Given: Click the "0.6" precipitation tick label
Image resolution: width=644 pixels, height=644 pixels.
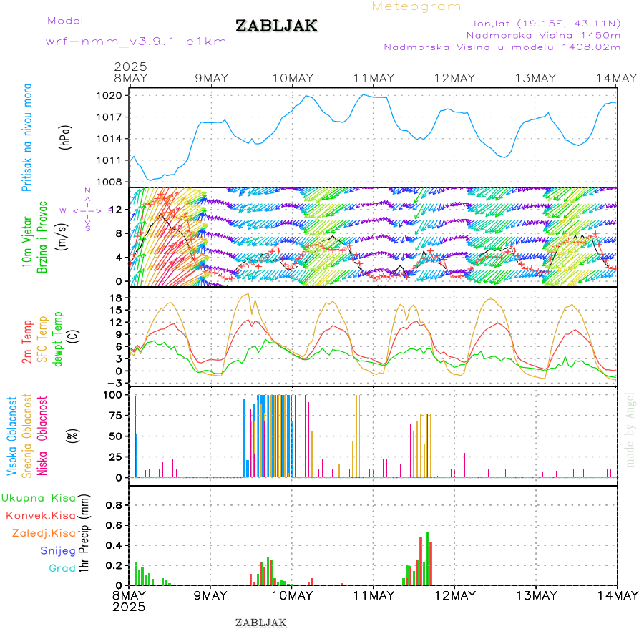Looking at the screenshot, I should pos(114,525).
